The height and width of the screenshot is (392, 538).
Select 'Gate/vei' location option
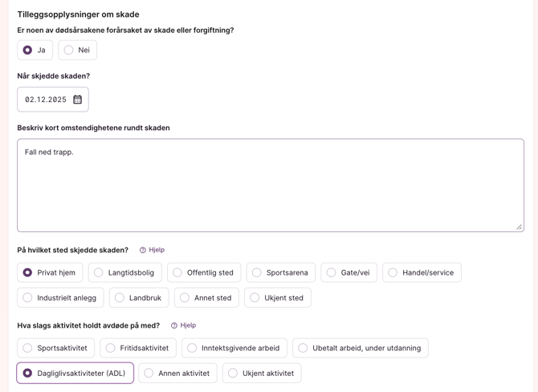[x=331, y=273]
